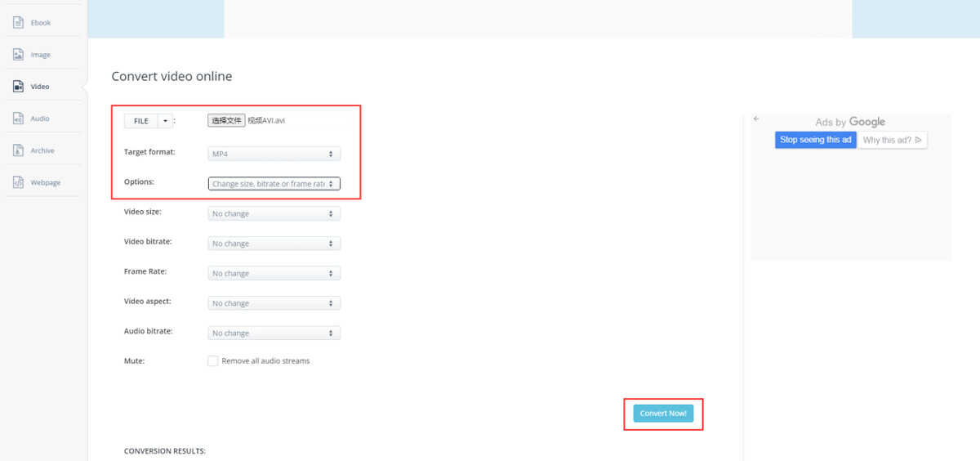
Task: Click the FILE source button
Action: pyautogui.click(x=141, y=121)
